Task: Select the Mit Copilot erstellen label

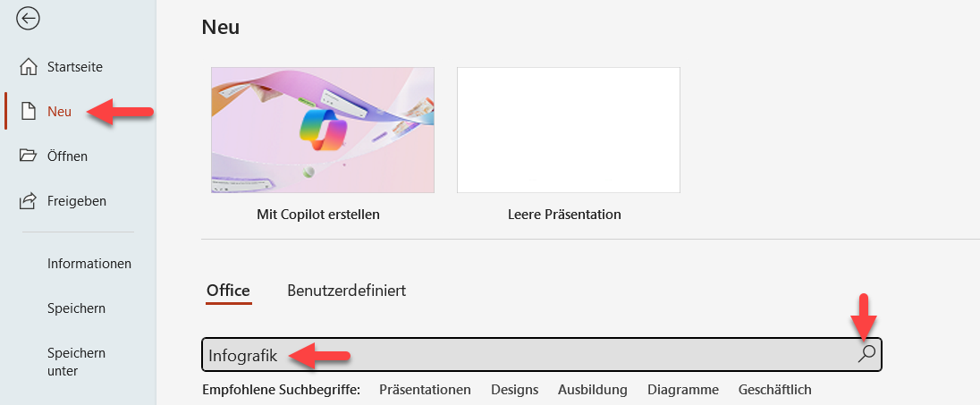Action: (318, 215)
